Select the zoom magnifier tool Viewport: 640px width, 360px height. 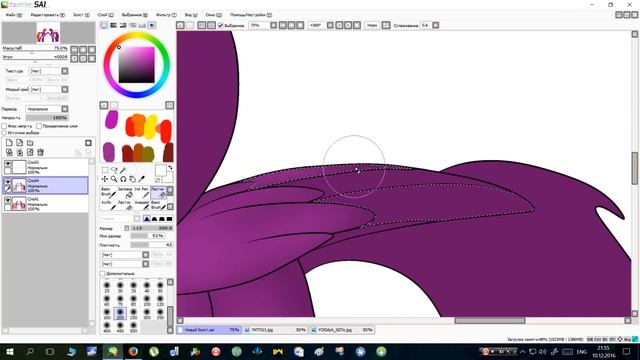(114, 179)
